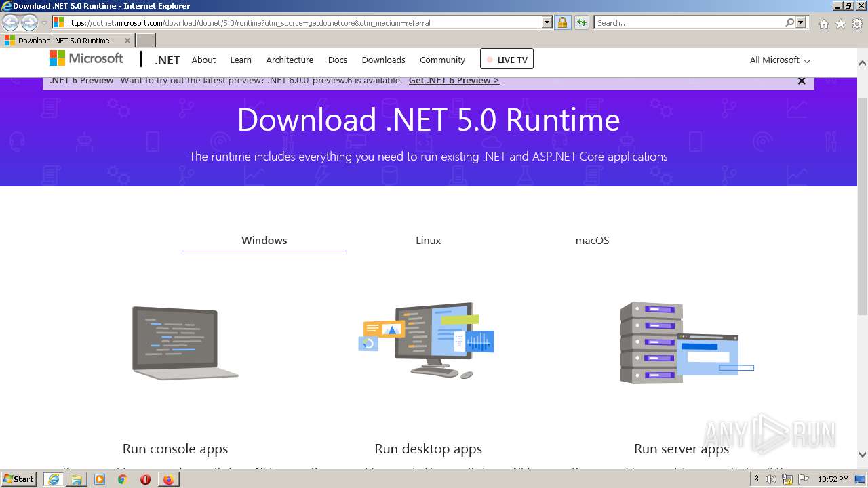Image resolution: width=868 pixels, height=488 pixels.
Task: Expand the All Microsoft dropdown
Action: [x=780, y=60]
